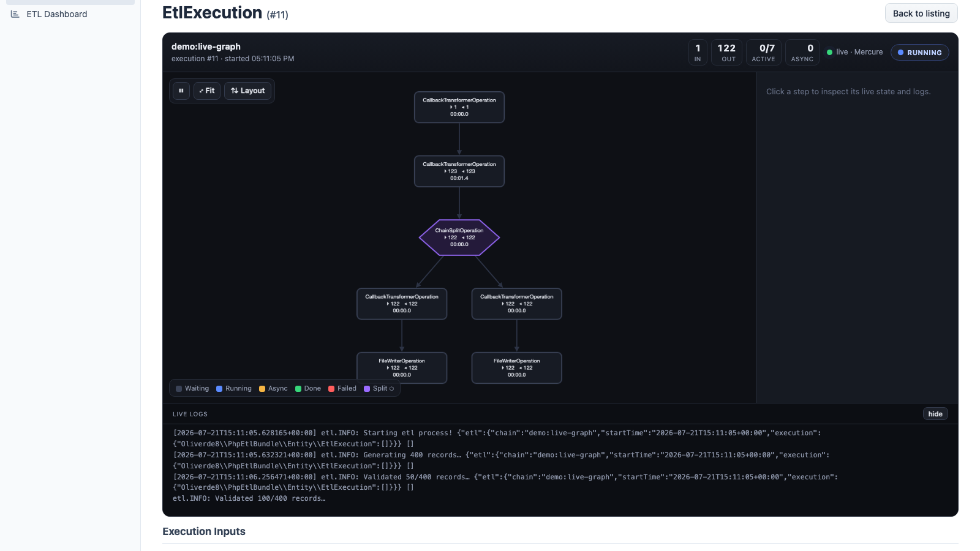Click the Execution Inputs heading

pos(204,531)
